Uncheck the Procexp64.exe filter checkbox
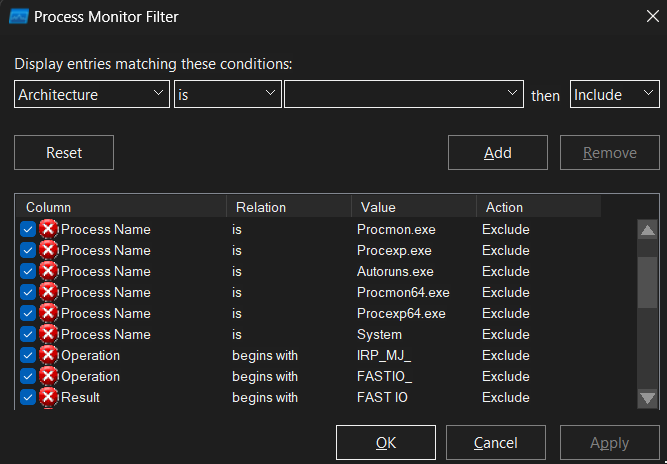The width and height of the screenshot is (667, 464). click(x=28, y=313)
